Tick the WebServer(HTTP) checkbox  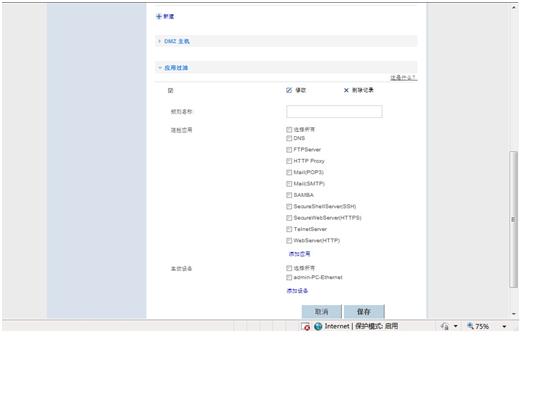pos(289,241)
